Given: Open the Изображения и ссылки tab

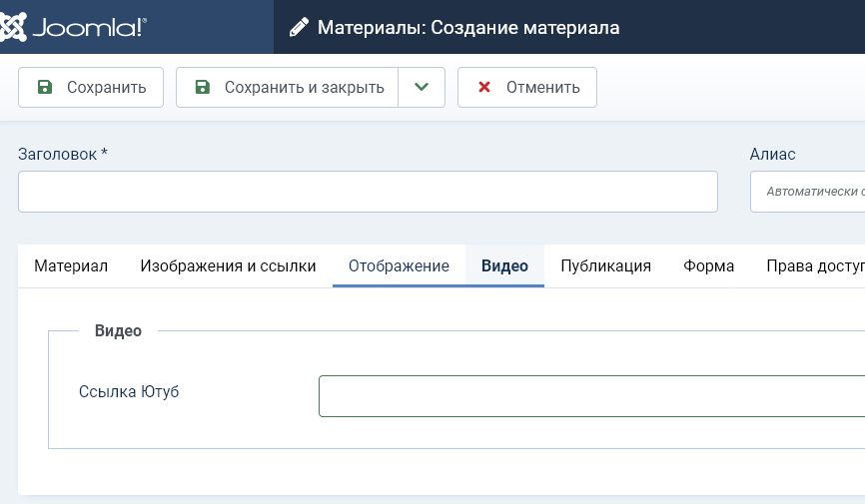Looking at the screenshot, I should pyautogui.click(x=228, y=265).
